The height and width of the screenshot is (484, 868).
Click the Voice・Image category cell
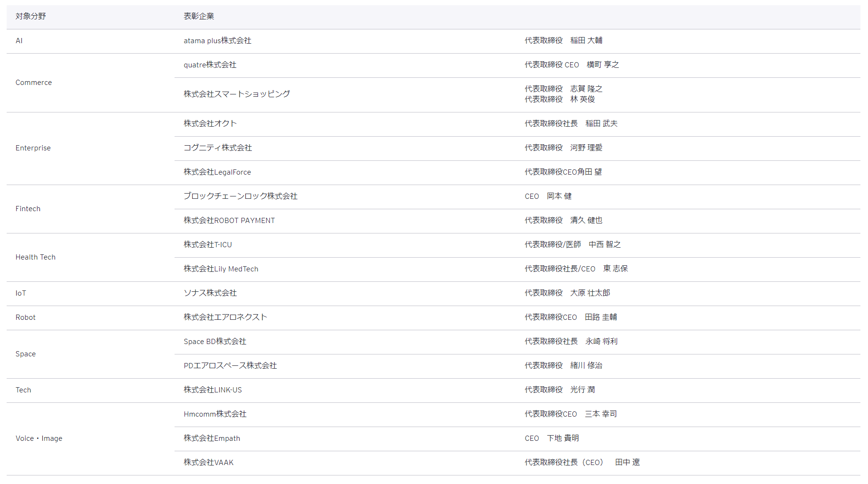point(39,438)
